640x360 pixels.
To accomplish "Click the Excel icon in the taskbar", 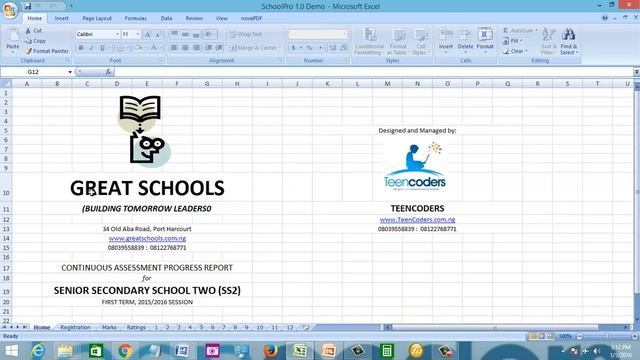I will [x=300, y=351].
